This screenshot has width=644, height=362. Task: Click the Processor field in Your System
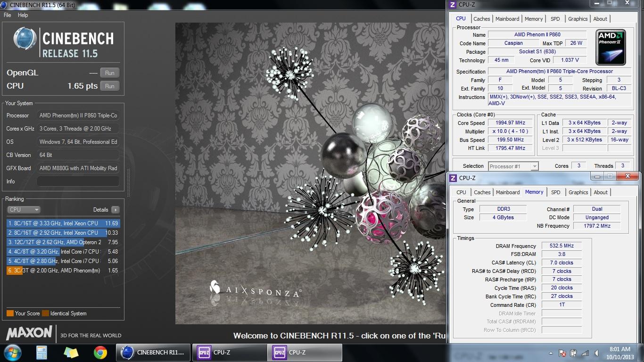click(78, 115)
